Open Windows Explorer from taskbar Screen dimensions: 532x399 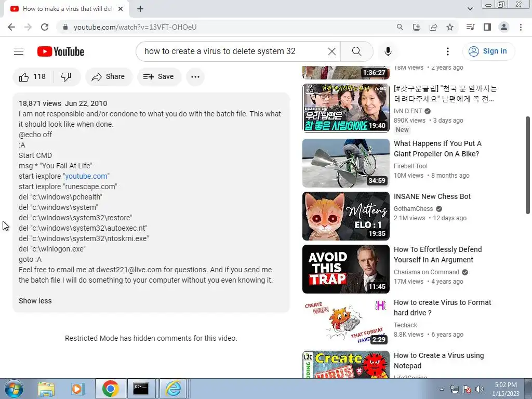click(x=46, y=389)
